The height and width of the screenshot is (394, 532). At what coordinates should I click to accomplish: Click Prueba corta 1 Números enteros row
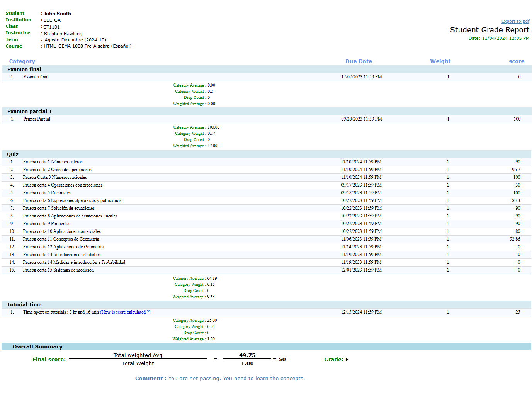click(x=53, y=162)
